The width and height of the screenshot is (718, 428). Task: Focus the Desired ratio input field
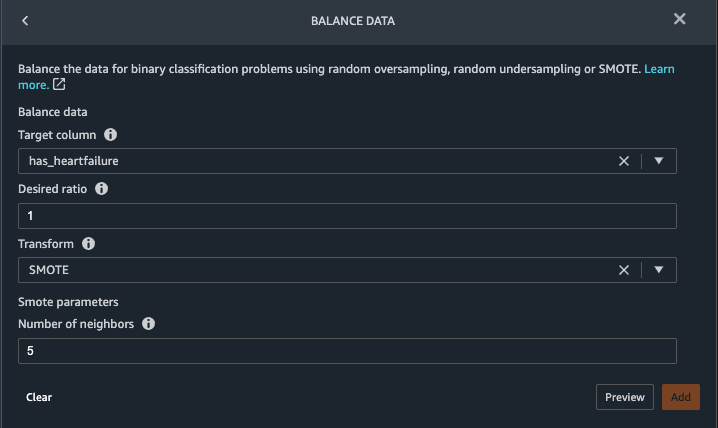pyautogui.click(x=347, y=216)
